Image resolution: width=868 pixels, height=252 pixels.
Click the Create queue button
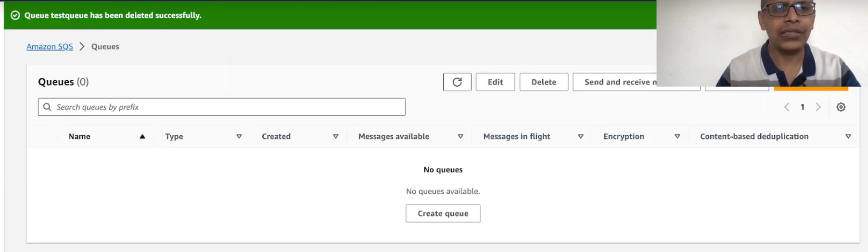(x=443, y=214)
